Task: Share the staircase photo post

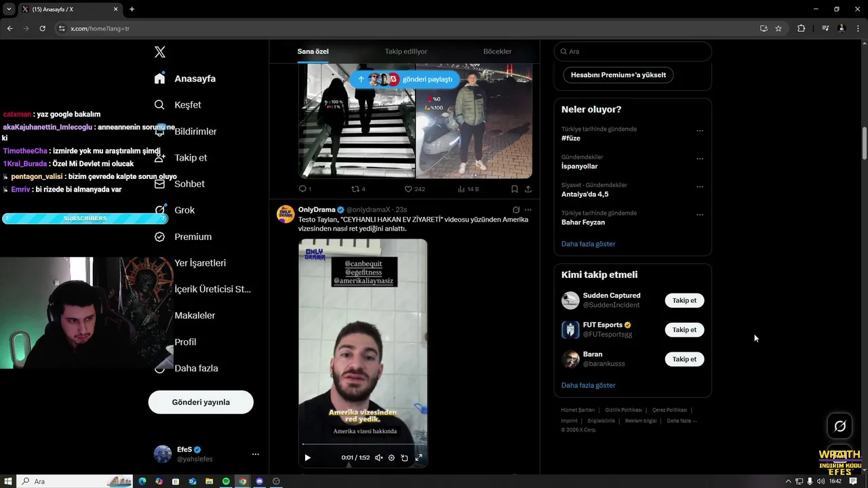Action: pyautogui.click(x=528, y=189)
